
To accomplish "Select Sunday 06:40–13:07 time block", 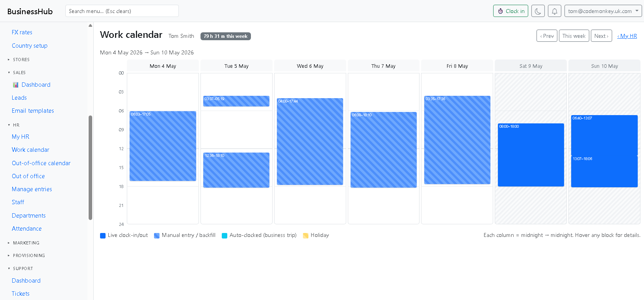I will point(604,136).
